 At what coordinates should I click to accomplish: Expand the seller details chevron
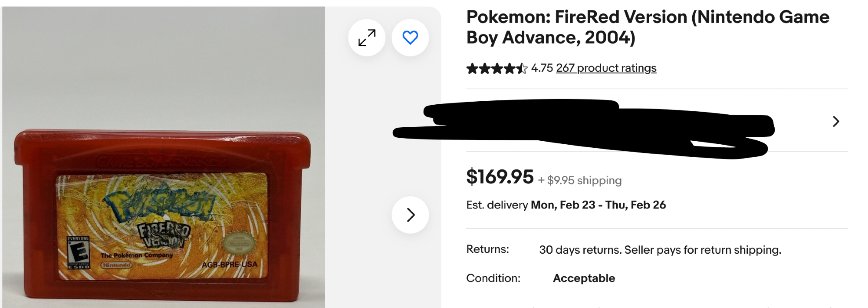[835, 121]
